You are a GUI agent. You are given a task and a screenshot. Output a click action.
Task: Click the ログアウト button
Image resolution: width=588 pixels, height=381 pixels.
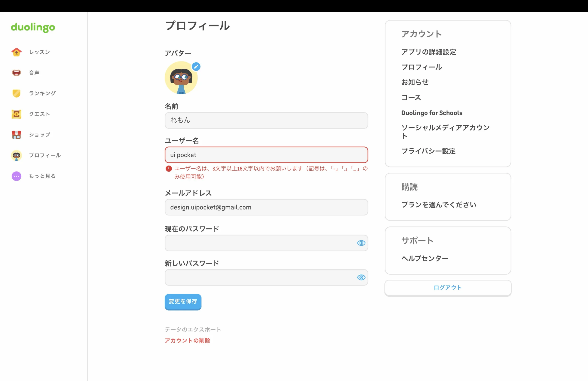pos(448,288)
